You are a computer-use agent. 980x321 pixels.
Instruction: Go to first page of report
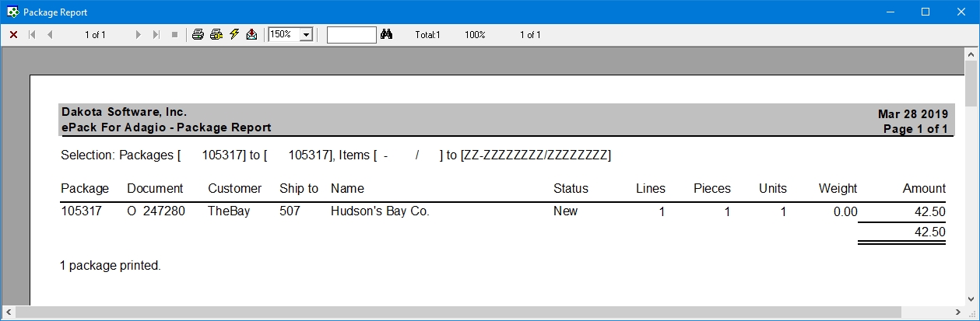[33, 35]
